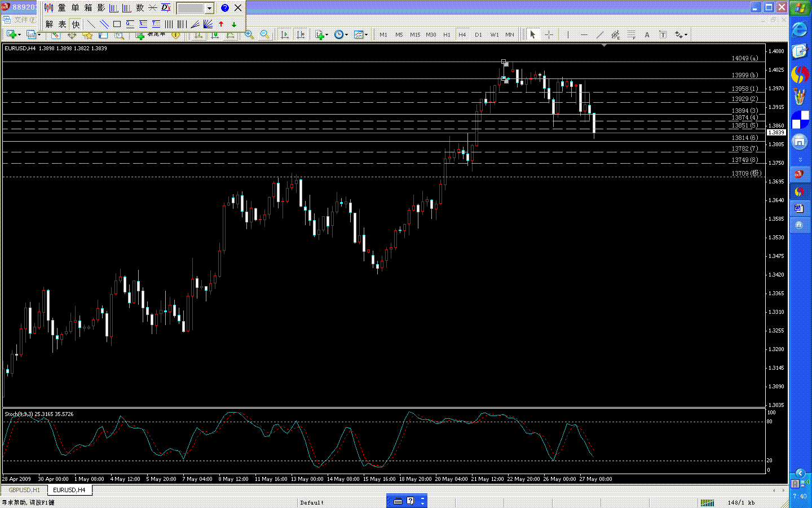Screen dimensions: 812x508
Task: Select the cursor arrow tool
Action: [532, 35]
